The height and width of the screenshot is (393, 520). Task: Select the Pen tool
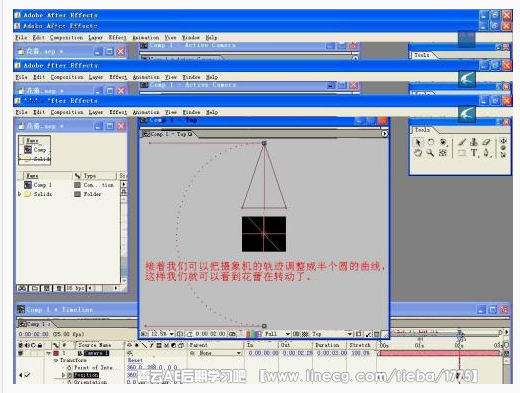coord(486,153)
